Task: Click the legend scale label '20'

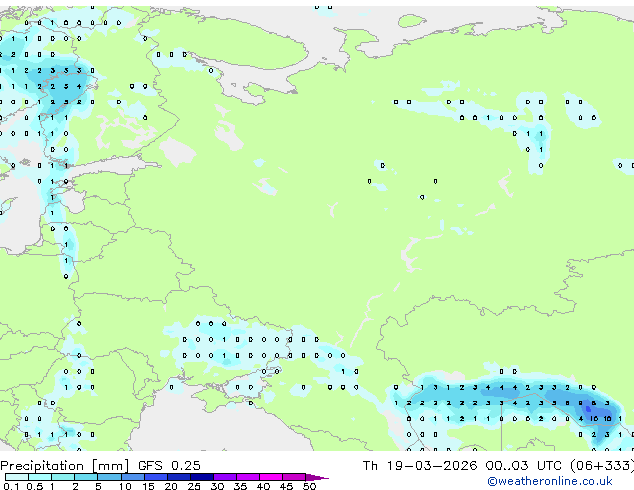Action: click(x=171, y=486)
